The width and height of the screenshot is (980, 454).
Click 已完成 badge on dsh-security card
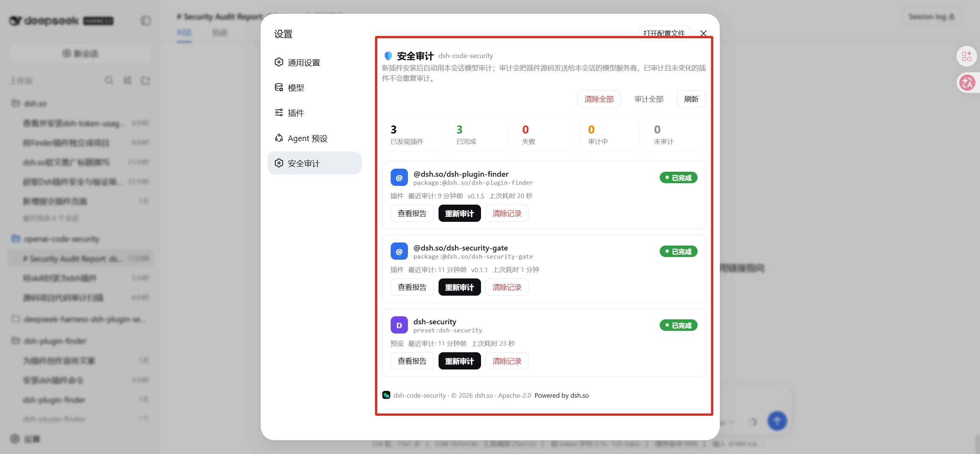coord(678,325)
